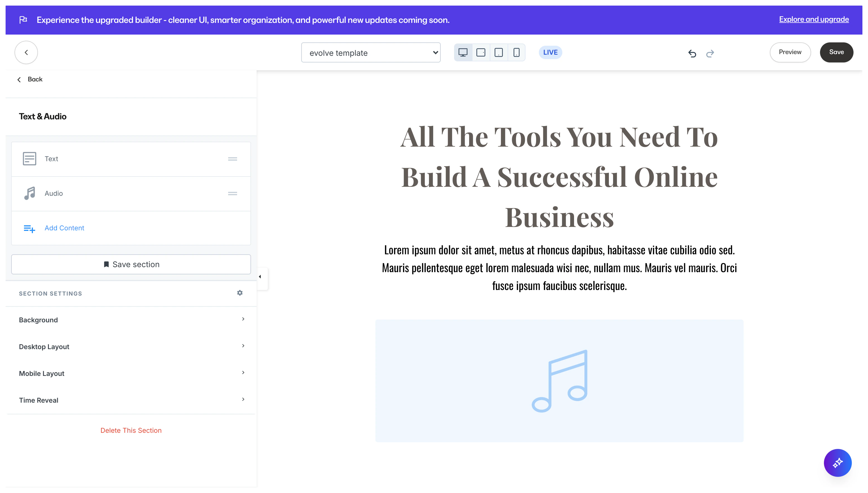
Task: Select the audio placeholder in canvas
Action: (x=559, y=381)
